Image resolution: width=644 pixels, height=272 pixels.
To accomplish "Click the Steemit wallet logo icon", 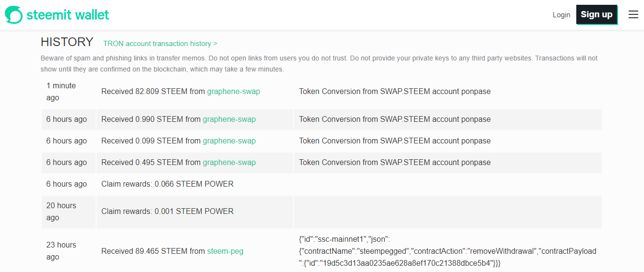I will (x=14, y=15).
